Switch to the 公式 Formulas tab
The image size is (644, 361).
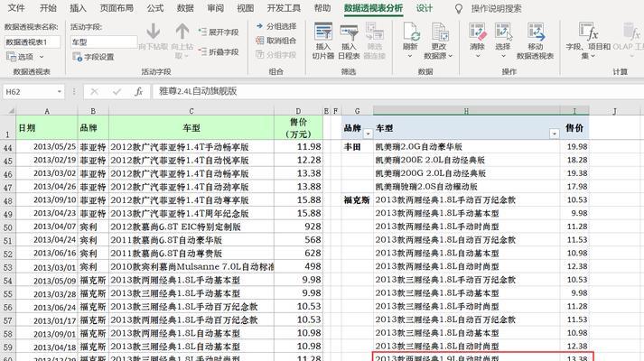(155, 8)
